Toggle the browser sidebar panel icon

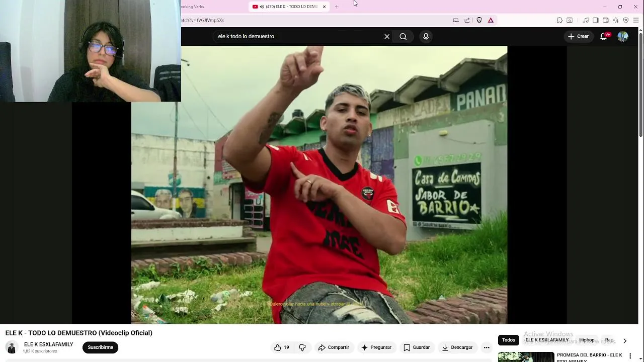[x=596, y=20]
